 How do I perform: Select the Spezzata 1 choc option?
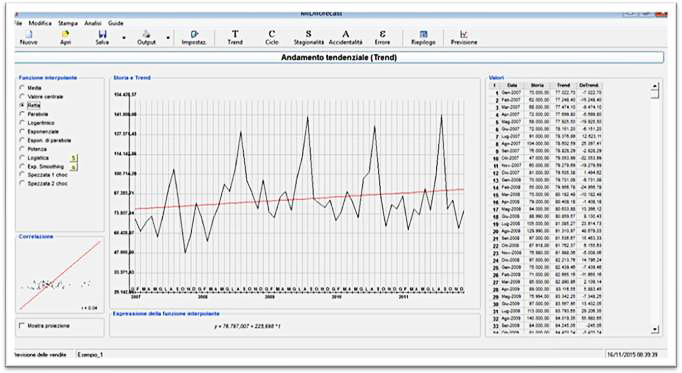[x=22, y=175]
